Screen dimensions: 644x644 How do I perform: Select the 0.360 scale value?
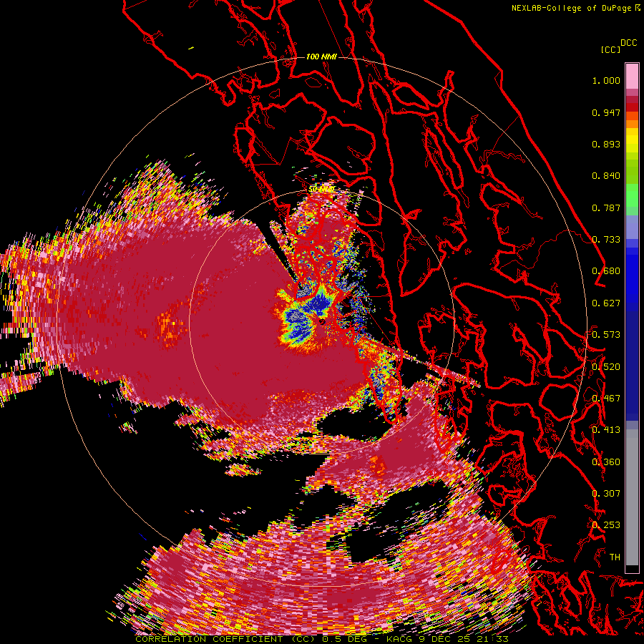pyautogui.click(x=606, y=462)
